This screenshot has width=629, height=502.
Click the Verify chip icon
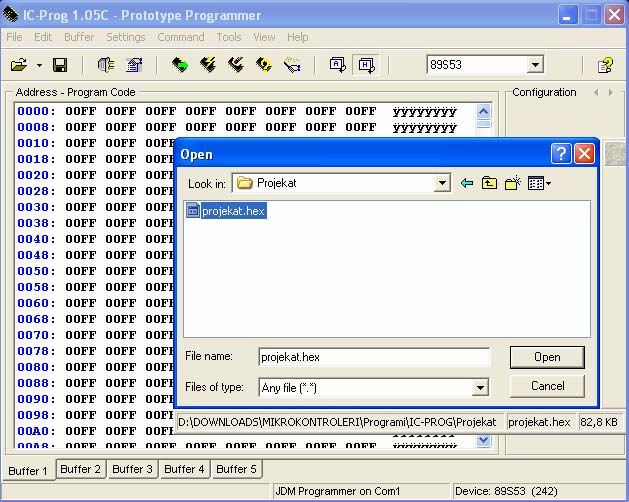click(264, 65)
